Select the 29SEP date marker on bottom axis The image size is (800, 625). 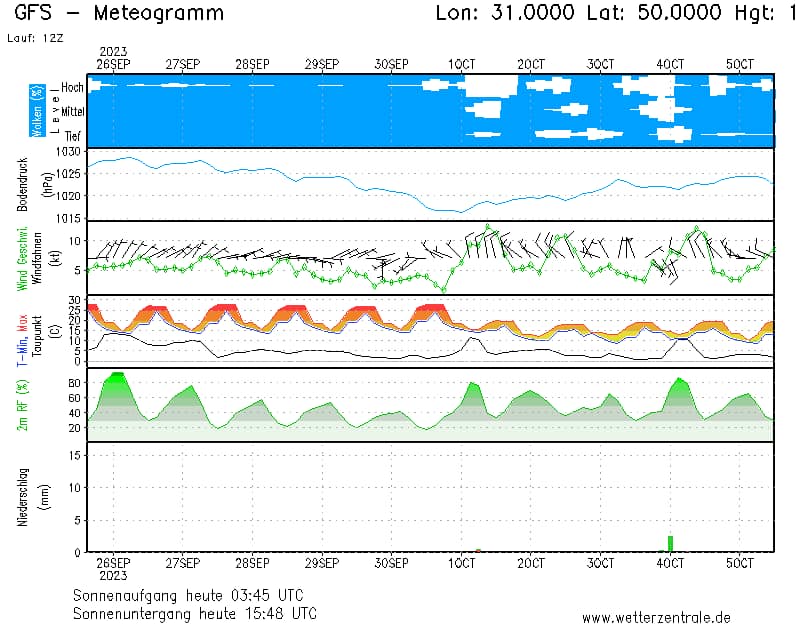322,563
